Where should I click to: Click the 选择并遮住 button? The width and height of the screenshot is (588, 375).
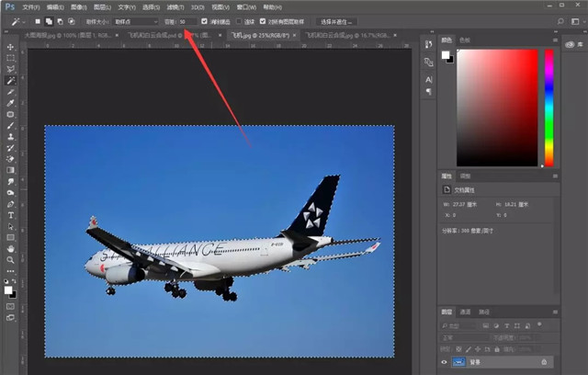pos(335,20)
